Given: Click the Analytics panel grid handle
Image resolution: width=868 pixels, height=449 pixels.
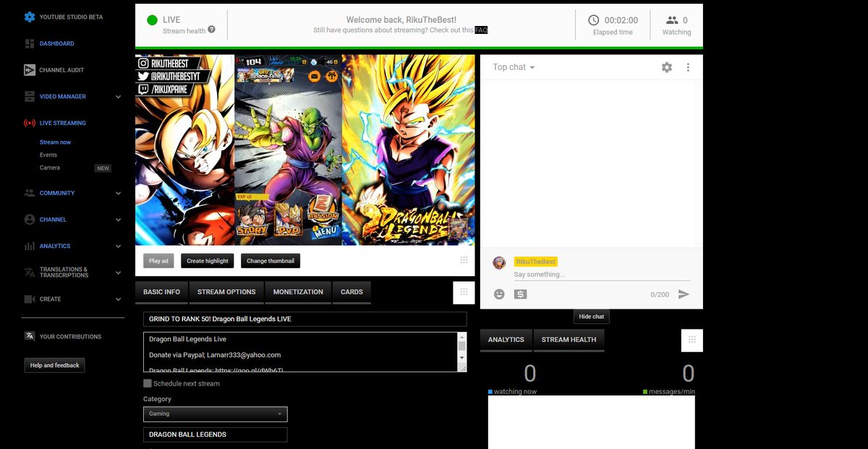Looking at the screenshot, I should [x=692, y=340].
